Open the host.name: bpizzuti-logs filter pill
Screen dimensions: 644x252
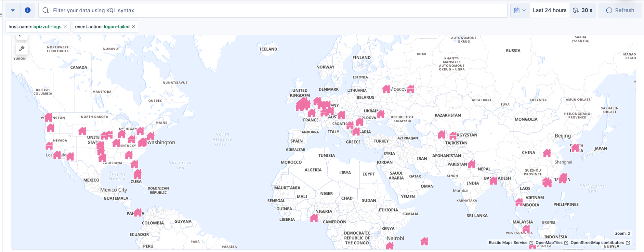coord(35,27)
